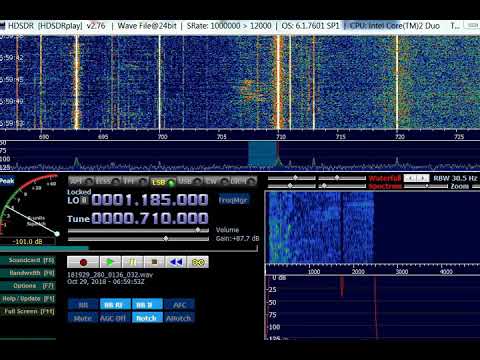Click the Oct 29, 2018 timestamp text

pyautogui.click(x=106, y=282)
